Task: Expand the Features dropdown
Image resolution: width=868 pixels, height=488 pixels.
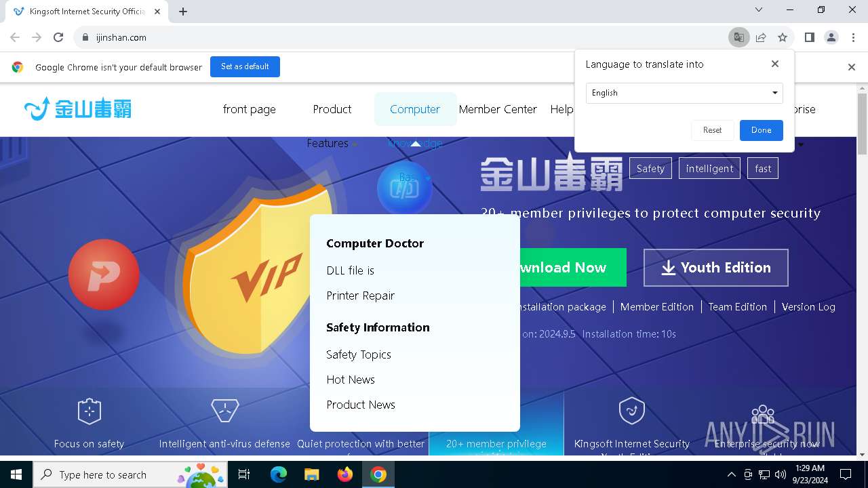Action: [x=332, y=143]
